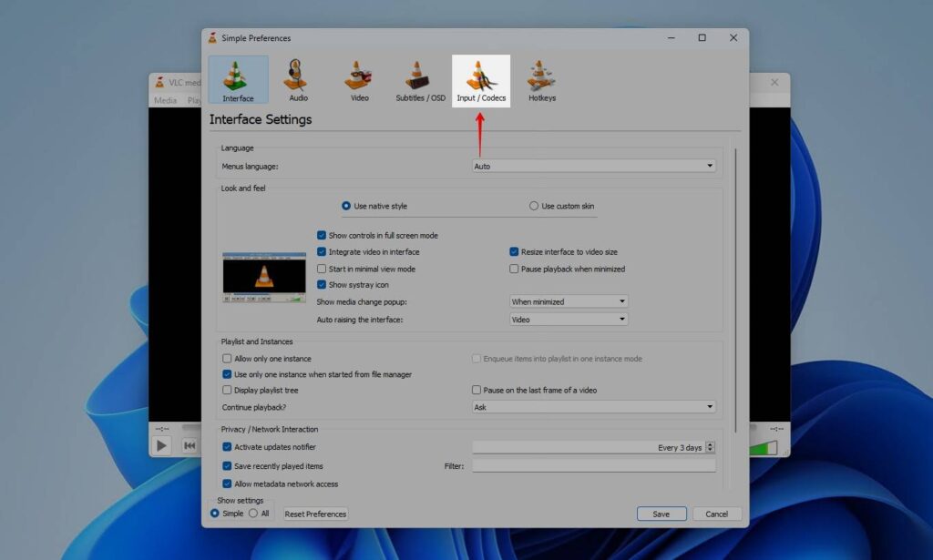Click the previous track button in VLC
Image resolution: width=933 pixels, height=560 pixels.
[190, 445]
